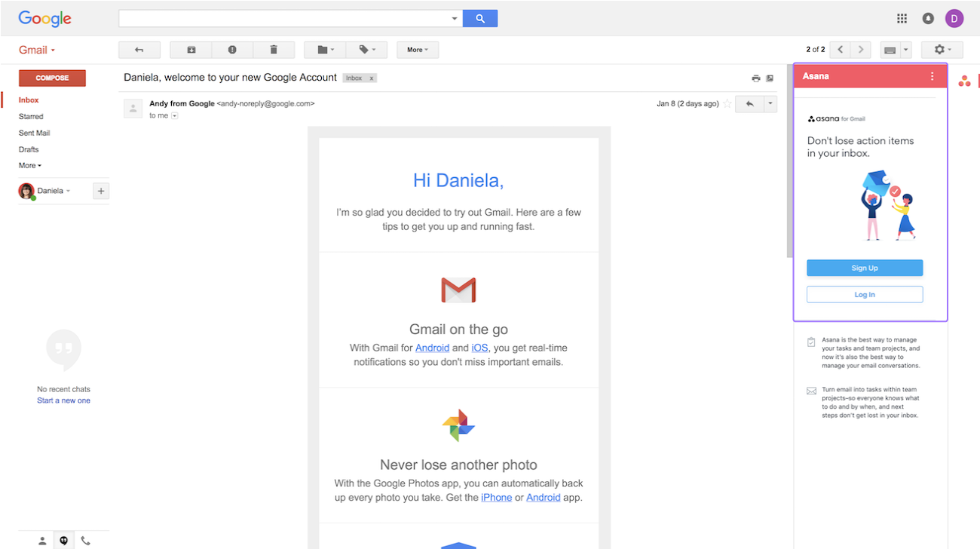Archive this email using the toolbar icon
This screenshot has height=549, width=980.
click(191, 50)
